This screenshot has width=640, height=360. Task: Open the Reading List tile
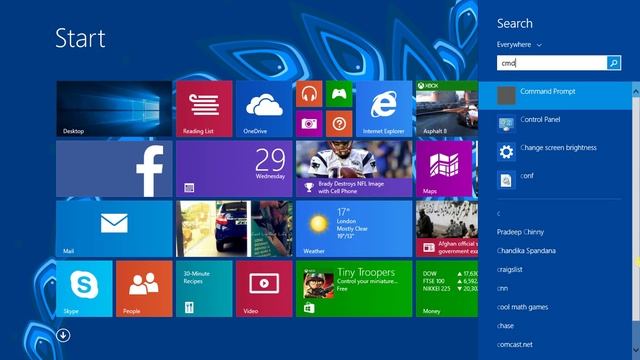(204, 109)
